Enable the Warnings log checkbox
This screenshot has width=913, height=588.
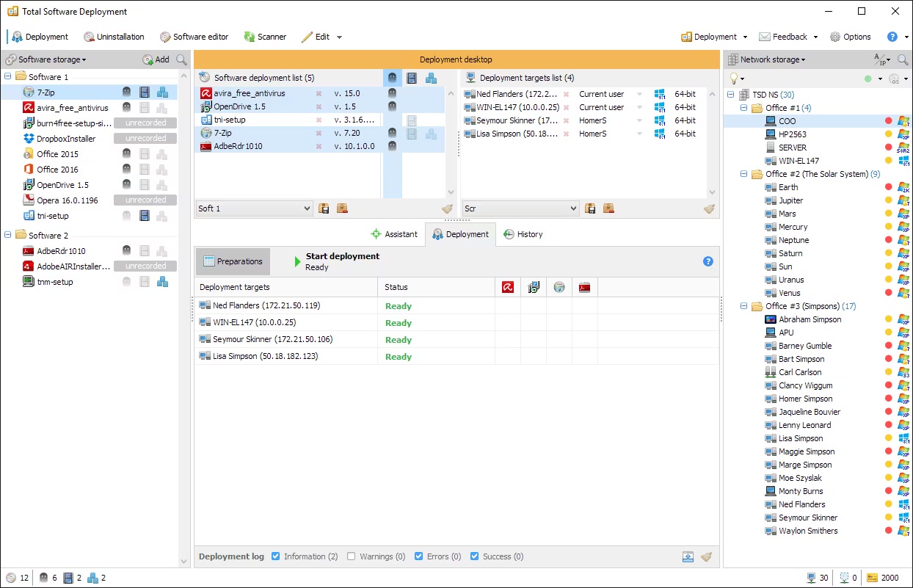tap(352, 556)
